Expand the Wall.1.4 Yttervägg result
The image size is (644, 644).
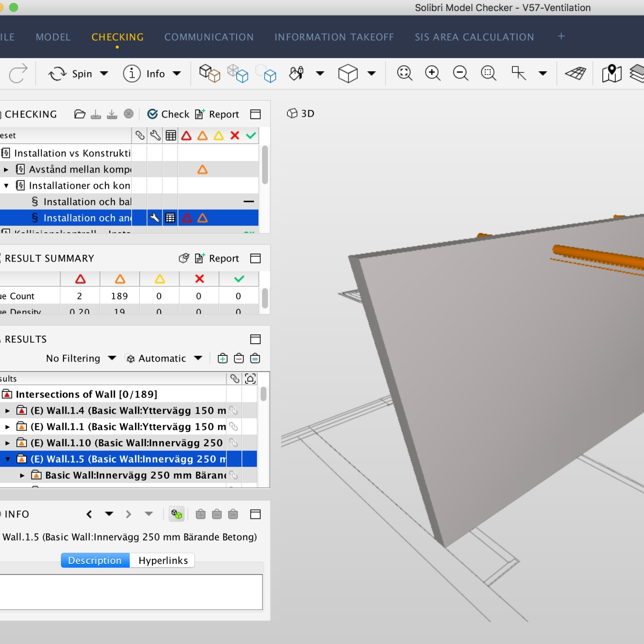point(7,411)
